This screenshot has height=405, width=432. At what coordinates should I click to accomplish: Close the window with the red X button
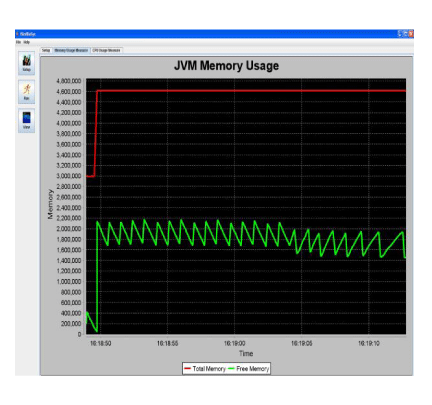[411, 34]
